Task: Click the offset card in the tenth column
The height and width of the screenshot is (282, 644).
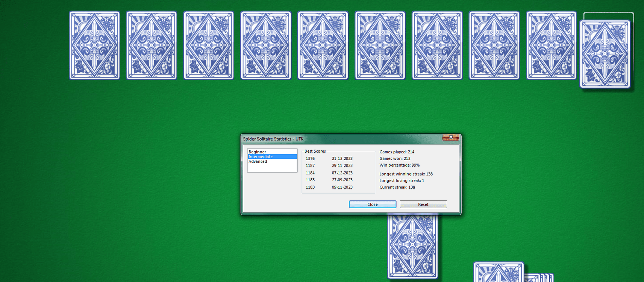Action: 605,54
